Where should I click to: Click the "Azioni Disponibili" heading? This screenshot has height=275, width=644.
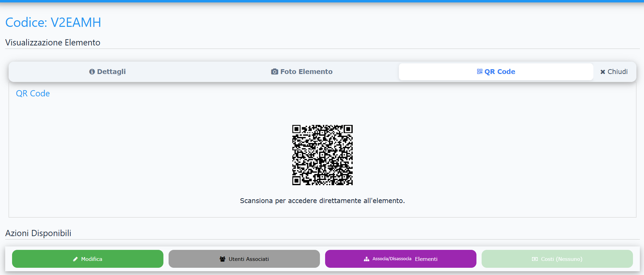[x=38, y=233]
